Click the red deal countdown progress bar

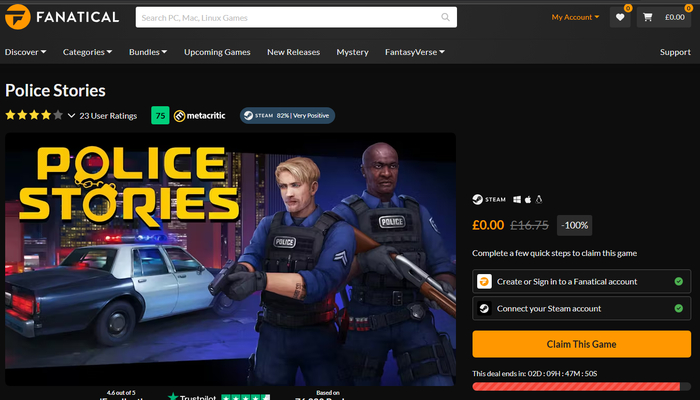581,386
